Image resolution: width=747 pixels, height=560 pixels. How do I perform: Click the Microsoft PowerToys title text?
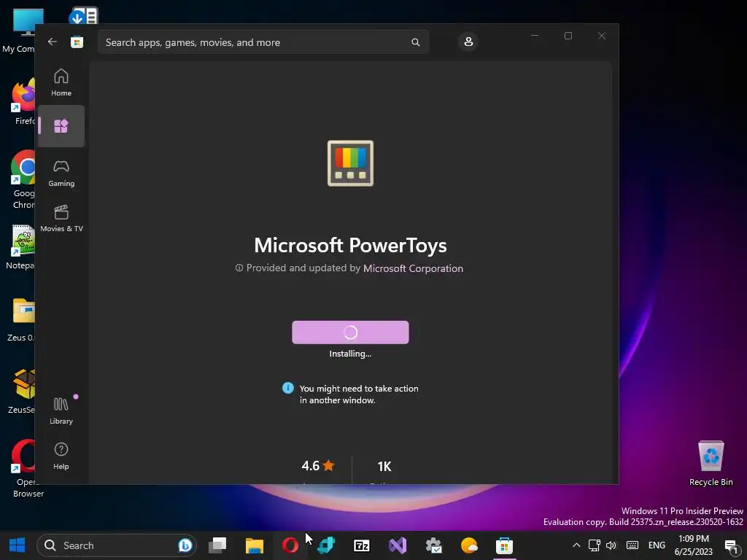pos(350,245)
